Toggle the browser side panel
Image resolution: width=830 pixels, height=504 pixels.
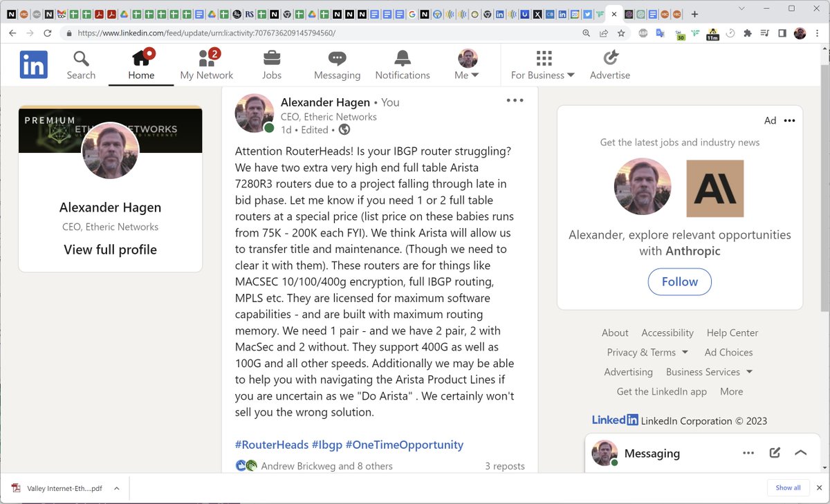coord(782,32)
